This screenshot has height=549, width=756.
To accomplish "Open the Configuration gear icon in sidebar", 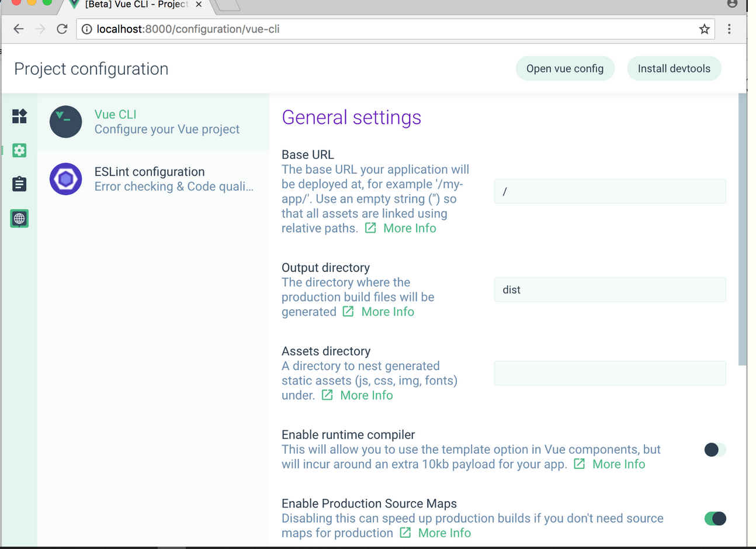I will pyautogui.click(x=19, y=150).
